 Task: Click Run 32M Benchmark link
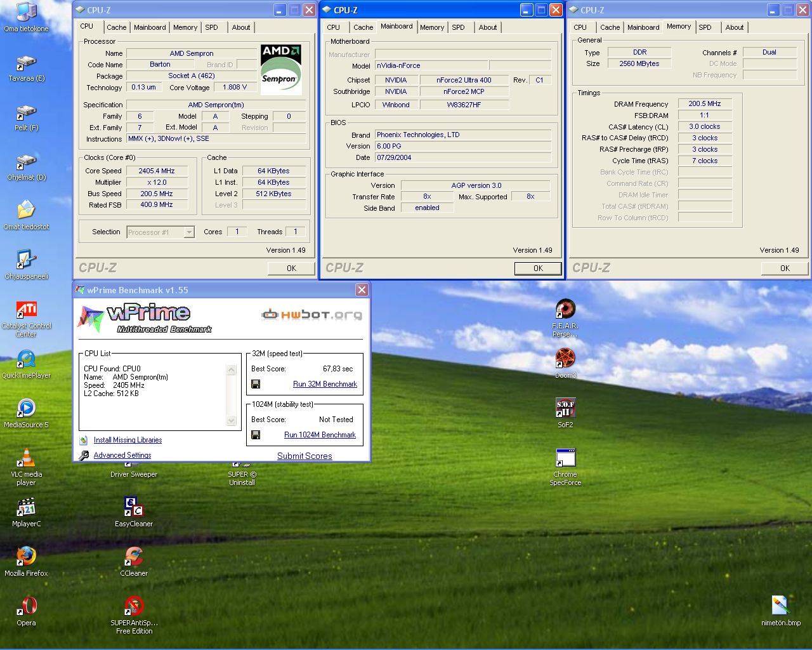325,384
